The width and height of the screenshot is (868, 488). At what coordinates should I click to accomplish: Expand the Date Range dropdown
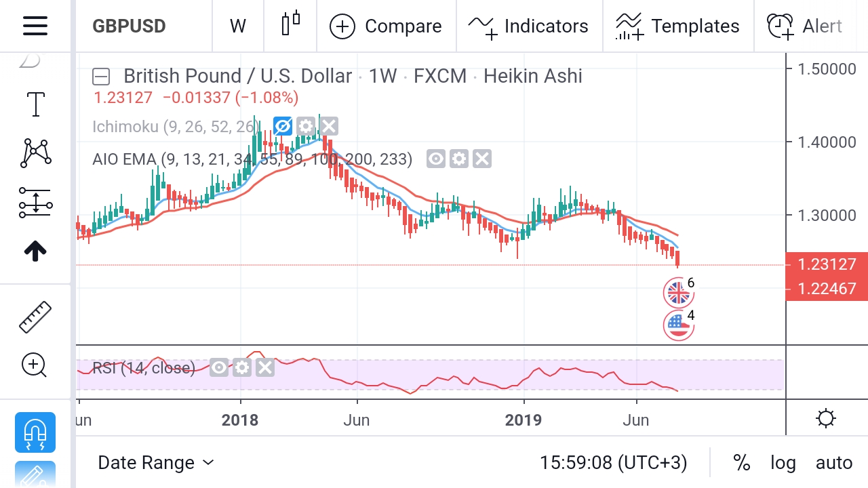pos(156,463)
